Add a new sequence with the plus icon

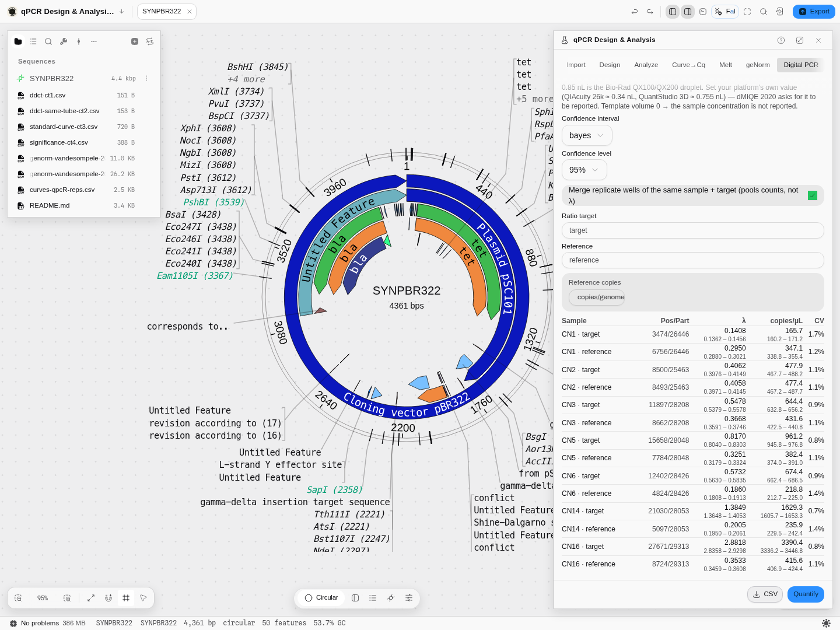[x=135, y=41]
